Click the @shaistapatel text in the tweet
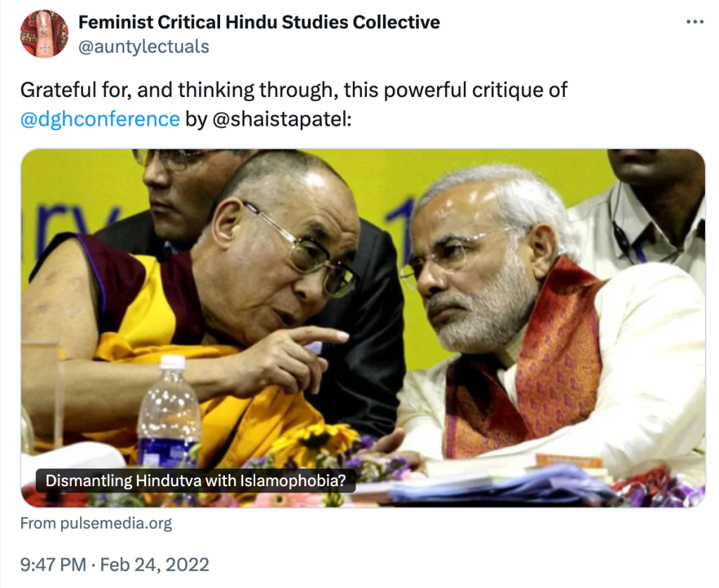Image resolution: width=719 pixels, height=588 pixels. [277, 119]
